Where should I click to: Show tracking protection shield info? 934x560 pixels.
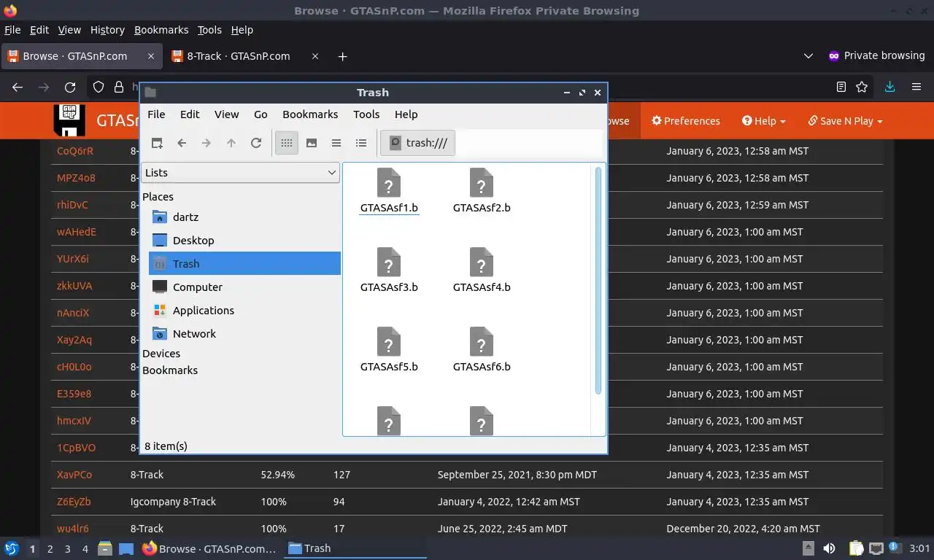point(99,87)
